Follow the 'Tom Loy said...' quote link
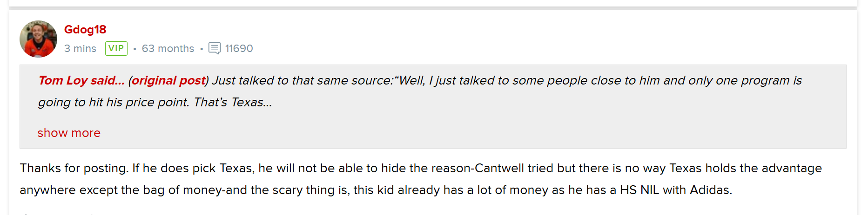 point(81,80)
